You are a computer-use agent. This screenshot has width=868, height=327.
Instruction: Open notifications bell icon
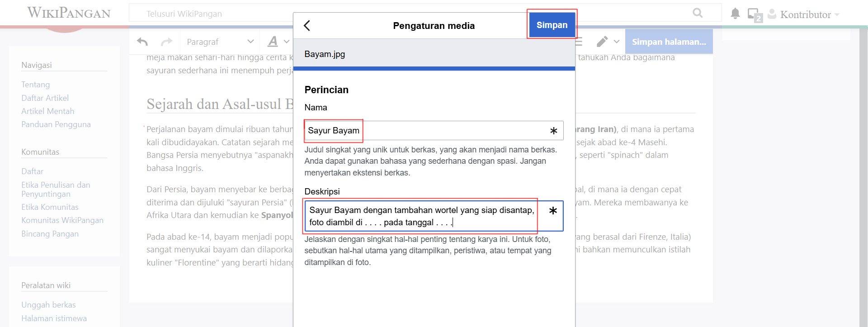coord(735,14)
